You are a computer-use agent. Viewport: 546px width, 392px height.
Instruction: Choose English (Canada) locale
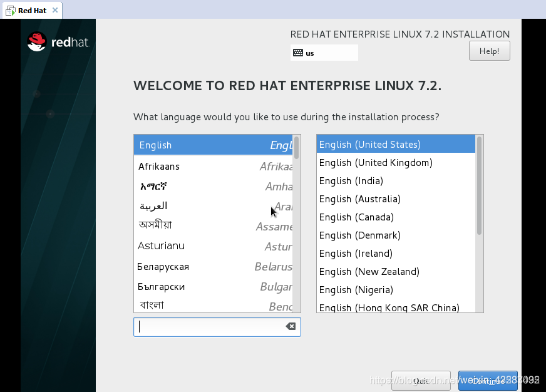coord(396,217)
